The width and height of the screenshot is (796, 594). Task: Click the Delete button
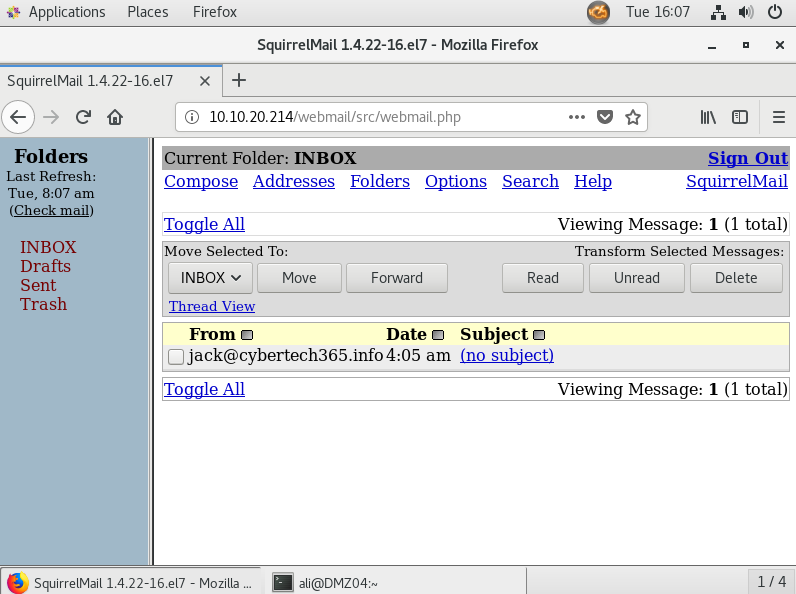(x=736, y=278)
